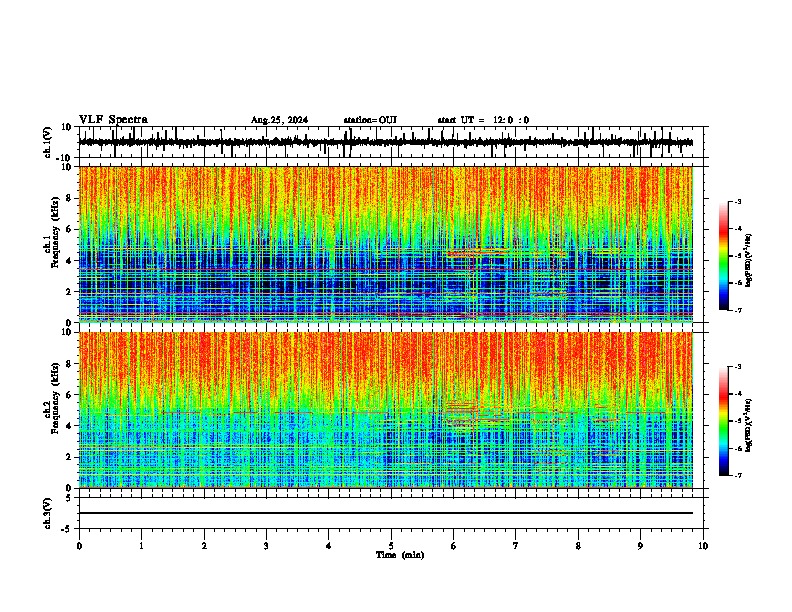Click the "station=OUI" header label
The height and width of the screenshot is (612, 792).
[x=370, y=120]
